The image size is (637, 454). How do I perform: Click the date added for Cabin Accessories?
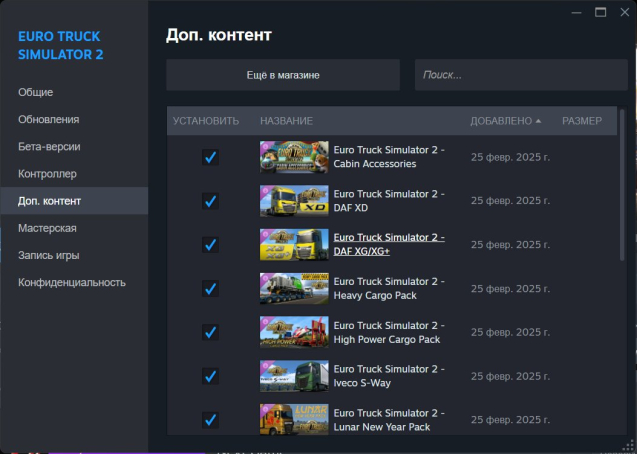tap(510, 157)
